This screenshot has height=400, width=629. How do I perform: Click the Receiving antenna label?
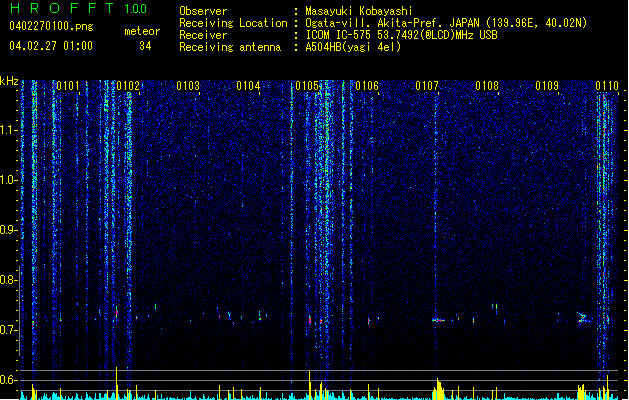(230, 47)
